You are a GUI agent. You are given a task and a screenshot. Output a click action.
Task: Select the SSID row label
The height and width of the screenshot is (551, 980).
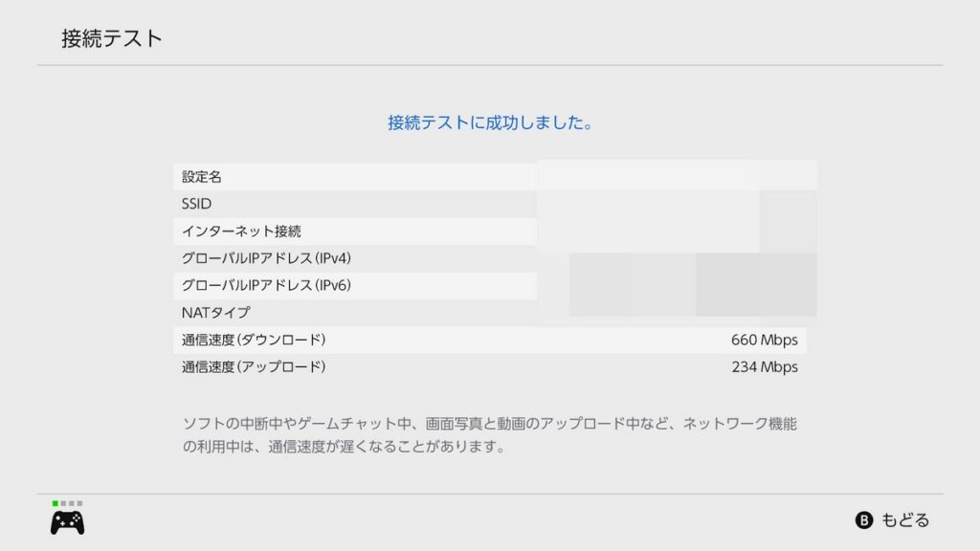(x=197, y=204)
